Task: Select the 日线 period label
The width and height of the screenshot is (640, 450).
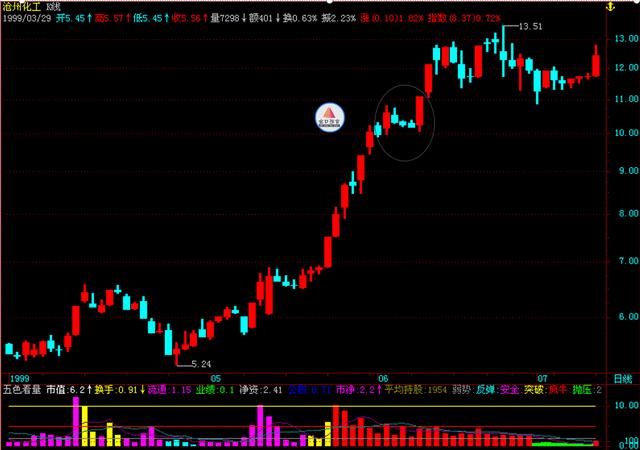Action: coord(622,378)
